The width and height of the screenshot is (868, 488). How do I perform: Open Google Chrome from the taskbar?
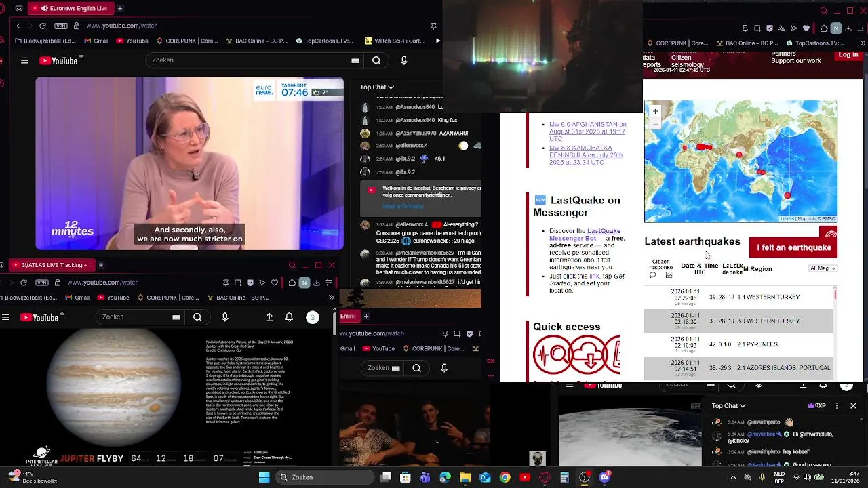click(505, 477)
